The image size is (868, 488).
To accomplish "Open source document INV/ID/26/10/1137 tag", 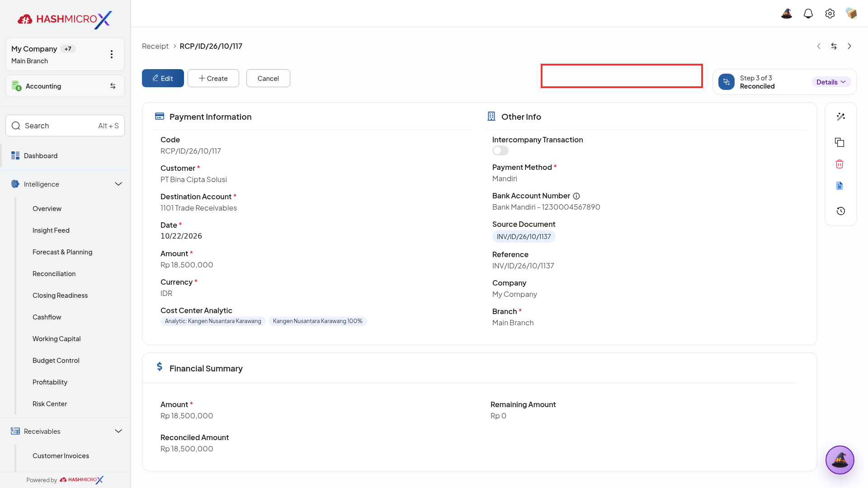I will point(524,237).
